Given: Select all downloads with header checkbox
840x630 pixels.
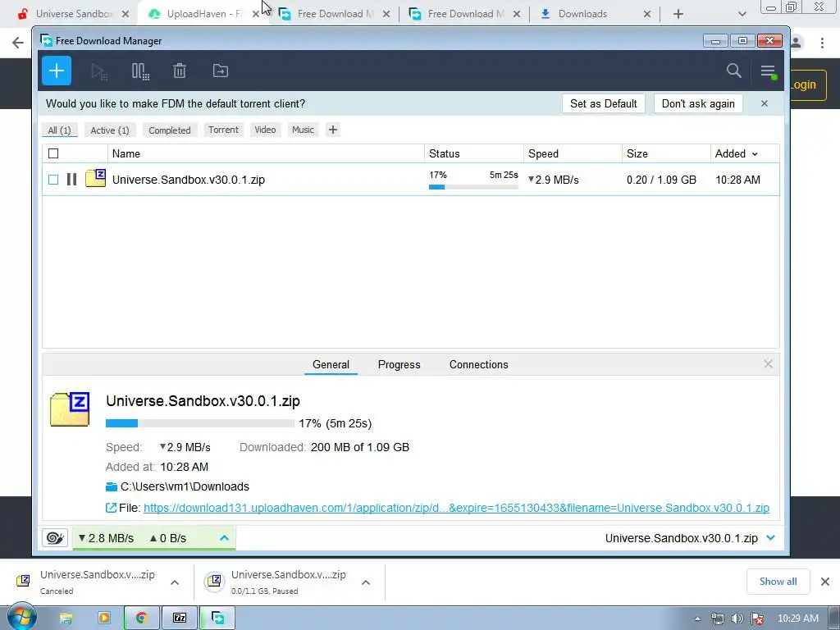Looking at the screenshot, I should [x=53, y=153].
